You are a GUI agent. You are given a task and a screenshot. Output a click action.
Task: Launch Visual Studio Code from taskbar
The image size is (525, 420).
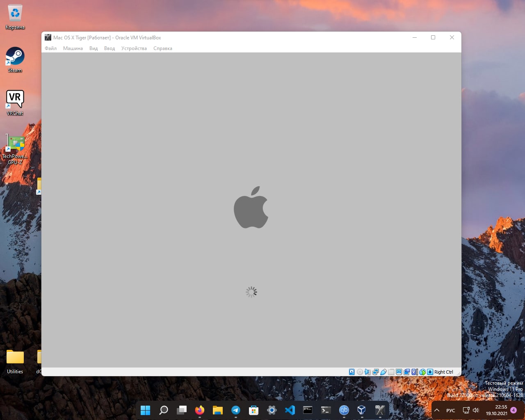[290, 410]
